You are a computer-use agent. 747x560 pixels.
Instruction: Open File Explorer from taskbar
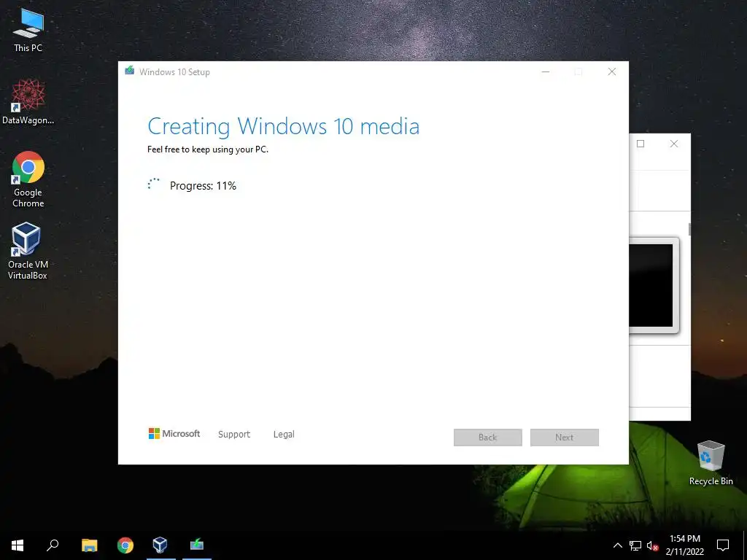click(x=89, y=545)
